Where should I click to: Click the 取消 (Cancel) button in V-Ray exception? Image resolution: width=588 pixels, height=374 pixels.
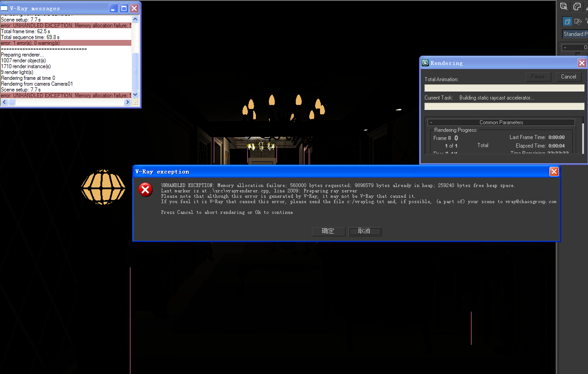click(x=365, y=231)
